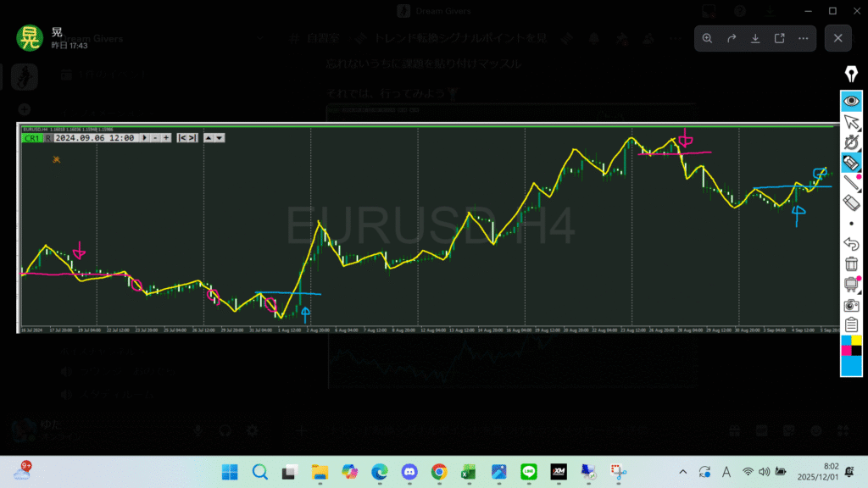Click the undo arrow icon

tap(851, 244)
